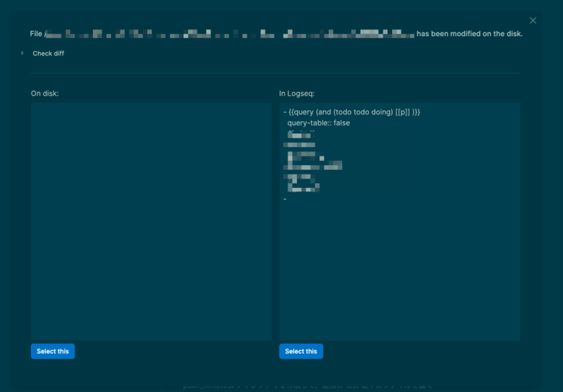Click the last empty bullet dash in Logseq pane
The image size is (563, 392).
284,200
